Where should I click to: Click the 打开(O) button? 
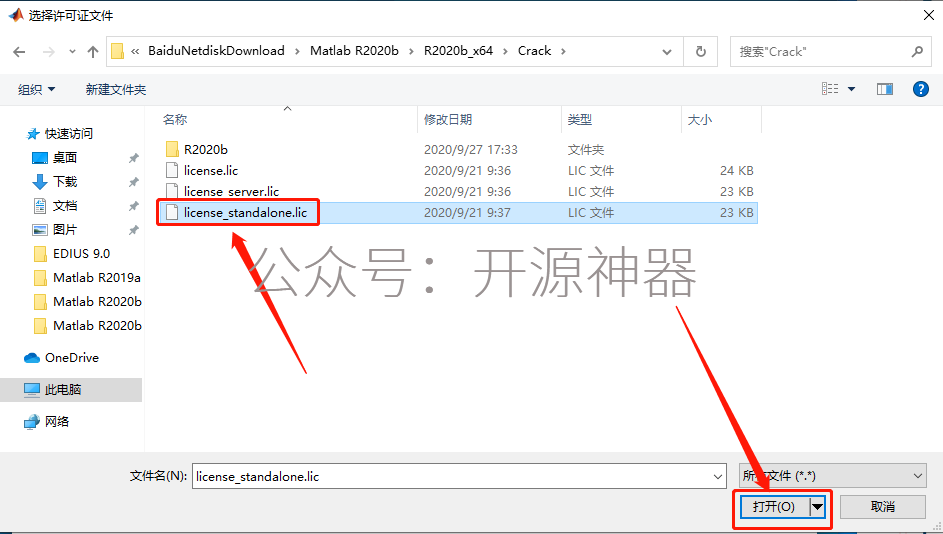[774, 507]
